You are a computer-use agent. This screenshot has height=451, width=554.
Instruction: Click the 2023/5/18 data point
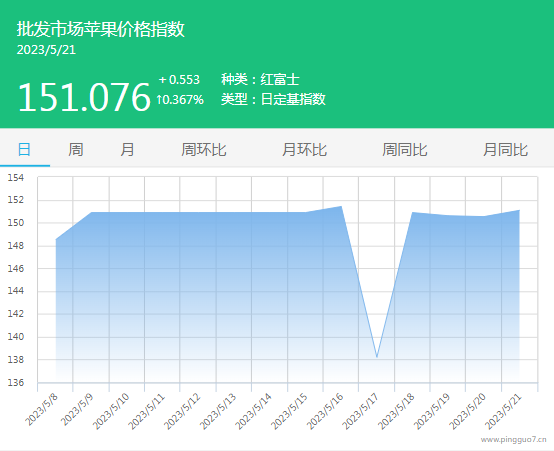412,212
